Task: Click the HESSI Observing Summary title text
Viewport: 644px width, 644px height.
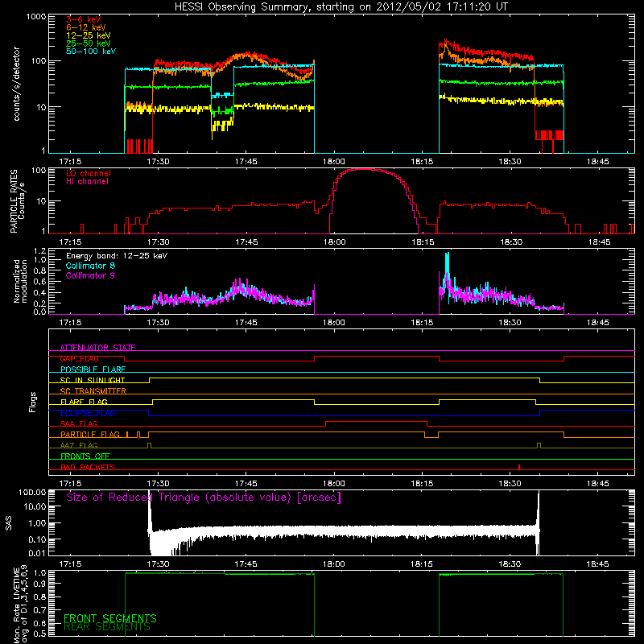Action: 341,7
